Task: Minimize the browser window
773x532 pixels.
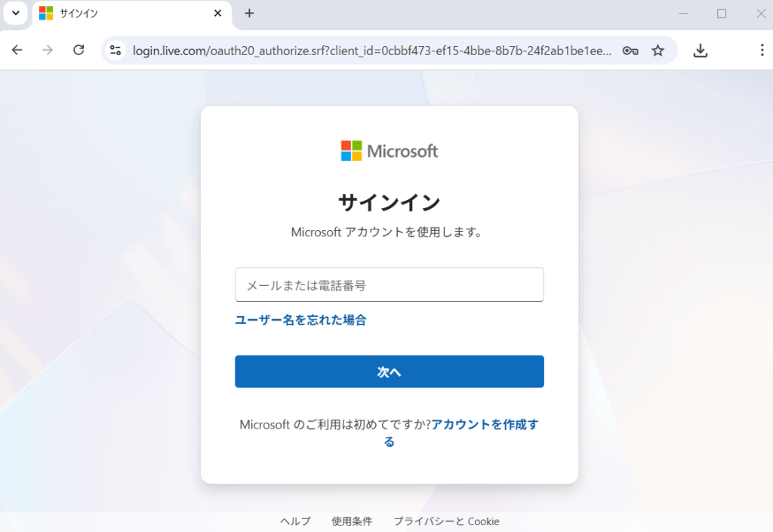Action: click(x=683, y=14)
